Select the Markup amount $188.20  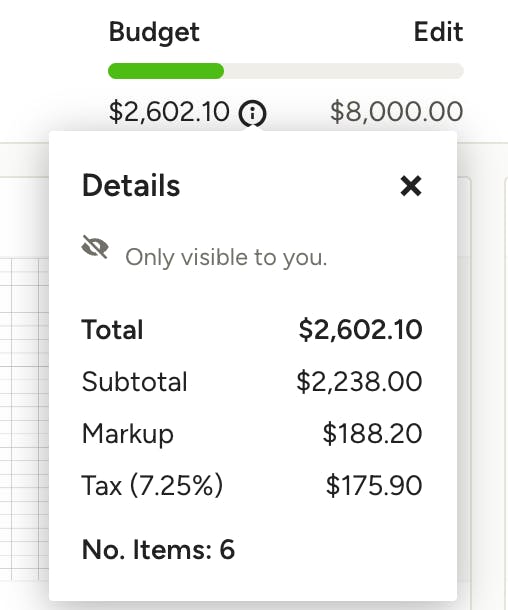tap(373, 433)
